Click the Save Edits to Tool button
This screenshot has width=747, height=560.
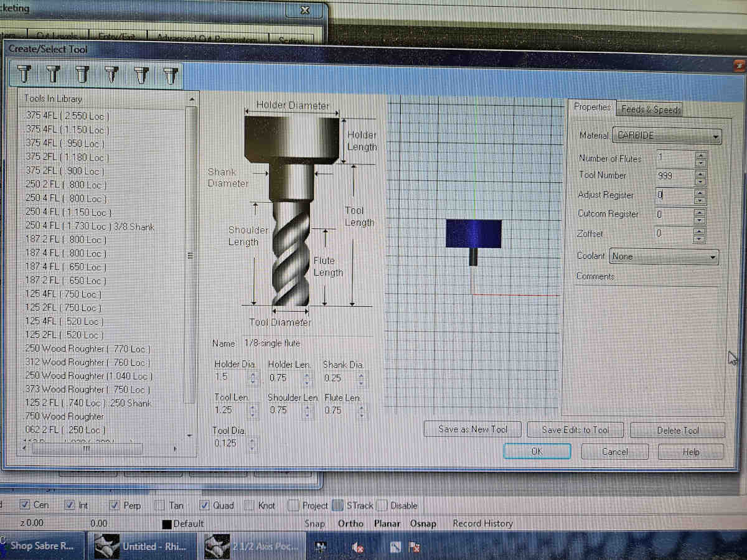pyautogui.click(x=575, y=430)
